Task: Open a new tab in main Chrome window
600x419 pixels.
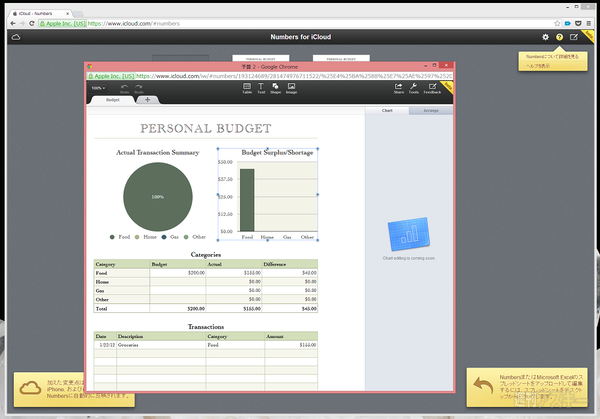Action: pos(78,14)
